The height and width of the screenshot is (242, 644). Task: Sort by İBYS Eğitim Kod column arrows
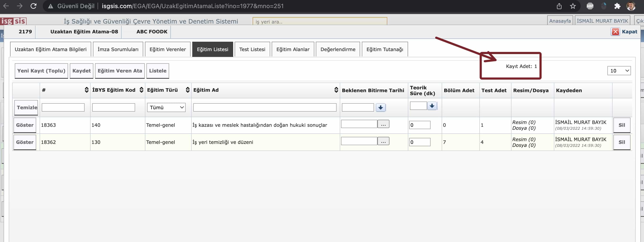[141, 90]
